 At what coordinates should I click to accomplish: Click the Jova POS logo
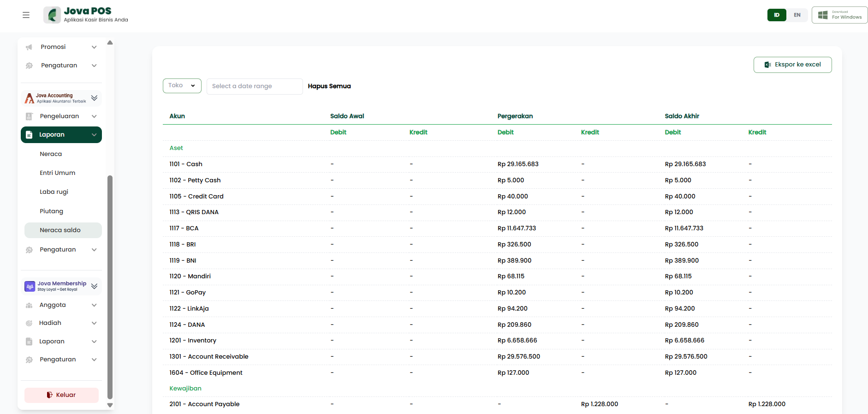86,15
